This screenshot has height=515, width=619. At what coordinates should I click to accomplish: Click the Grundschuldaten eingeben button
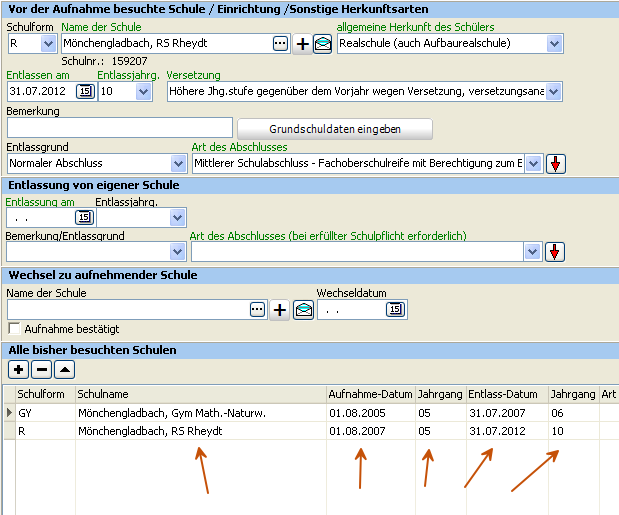pos(335,129)
